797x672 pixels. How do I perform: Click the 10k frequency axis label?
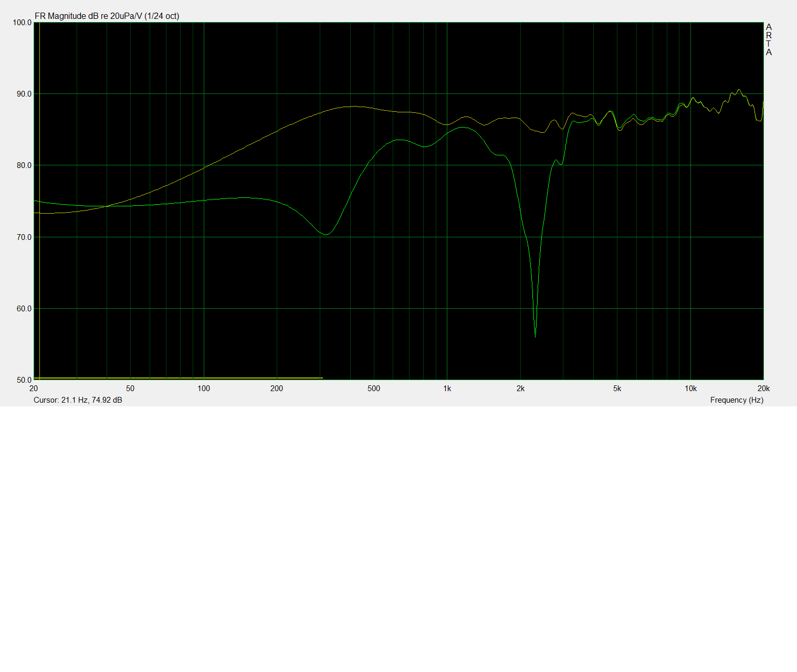point(690,388)
